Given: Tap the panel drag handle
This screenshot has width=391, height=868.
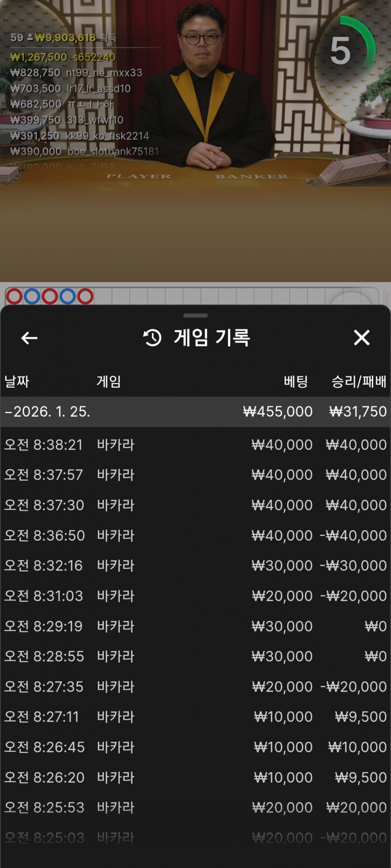Looking at the screenshot, I should [195, 316].
